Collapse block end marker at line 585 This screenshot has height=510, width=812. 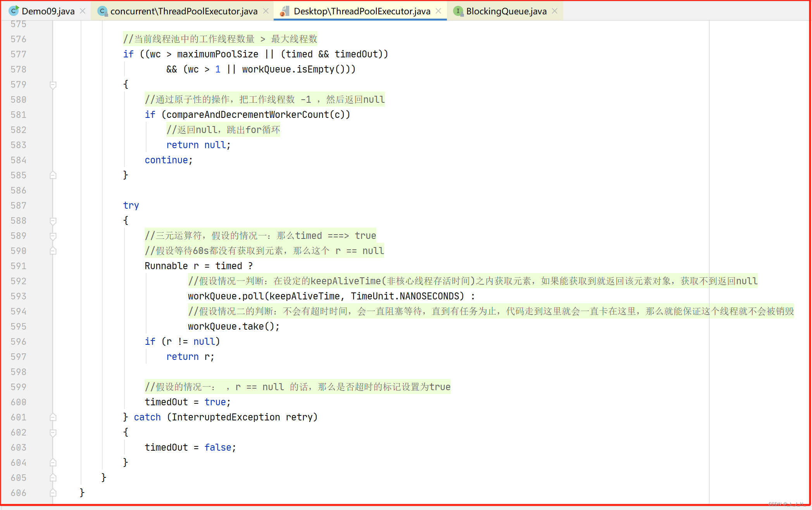(x=53, y=175)
